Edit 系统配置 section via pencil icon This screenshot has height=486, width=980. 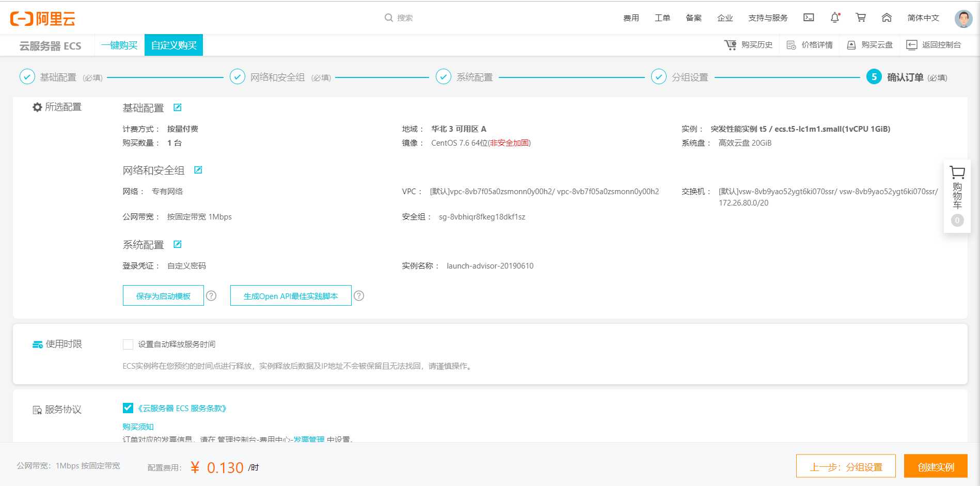177,244
